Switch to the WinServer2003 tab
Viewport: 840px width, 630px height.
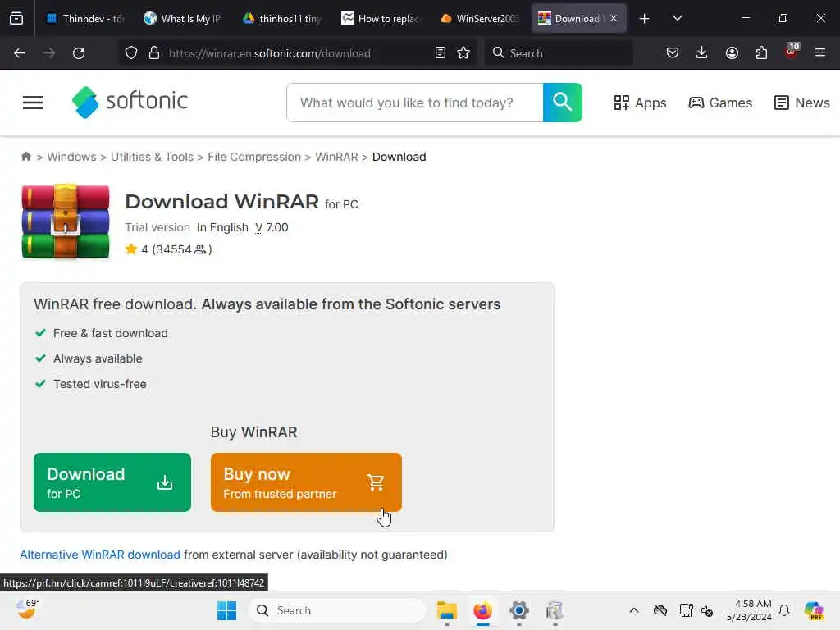tap(479, 18)
